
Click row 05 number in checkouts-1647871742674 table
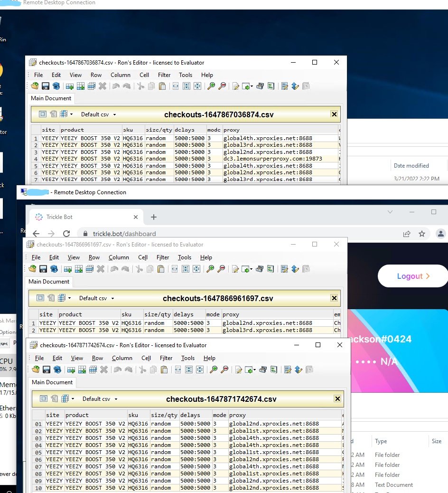pos(38,452)
